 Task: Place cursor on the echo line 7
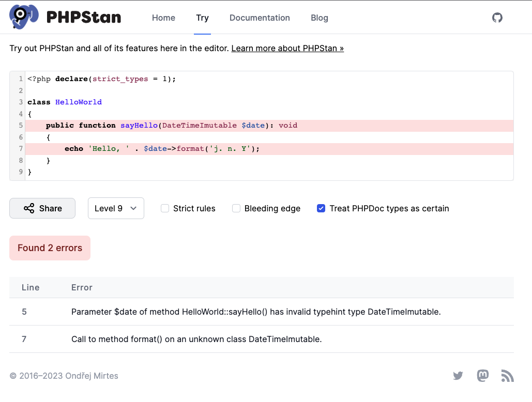(x=269, y=149)
